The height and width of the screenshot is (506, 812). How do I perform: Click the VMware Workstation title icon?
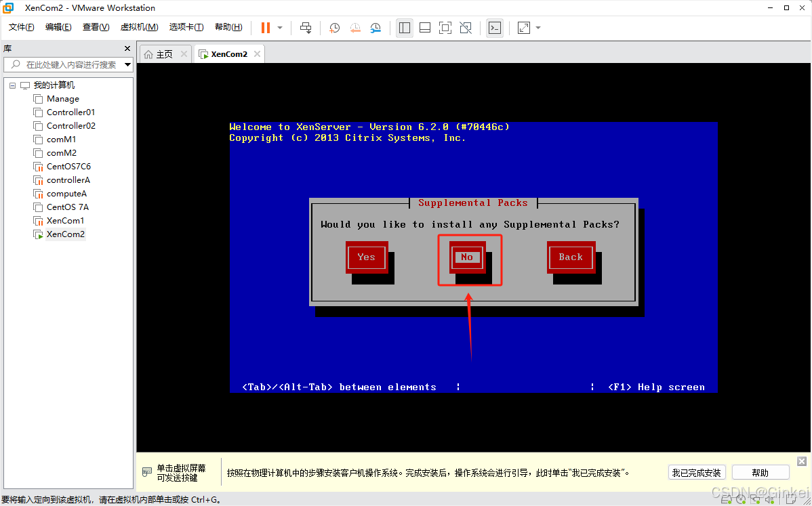[8, 7]
